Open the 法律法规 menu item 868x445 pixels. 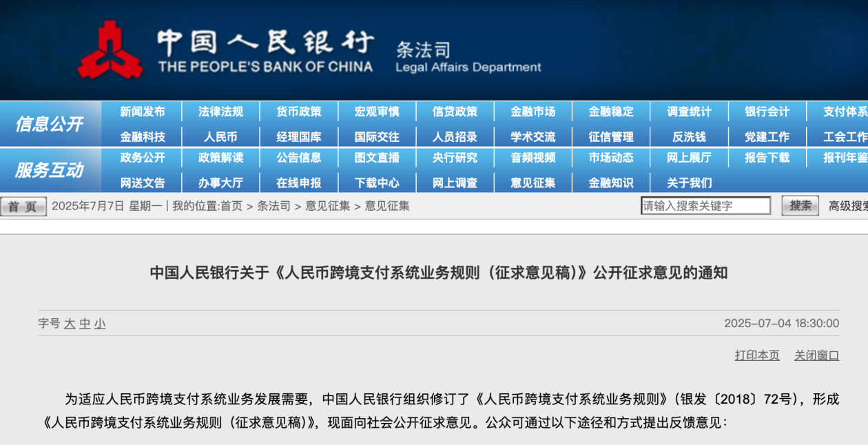pyautogui.click(x=220, y=112)
